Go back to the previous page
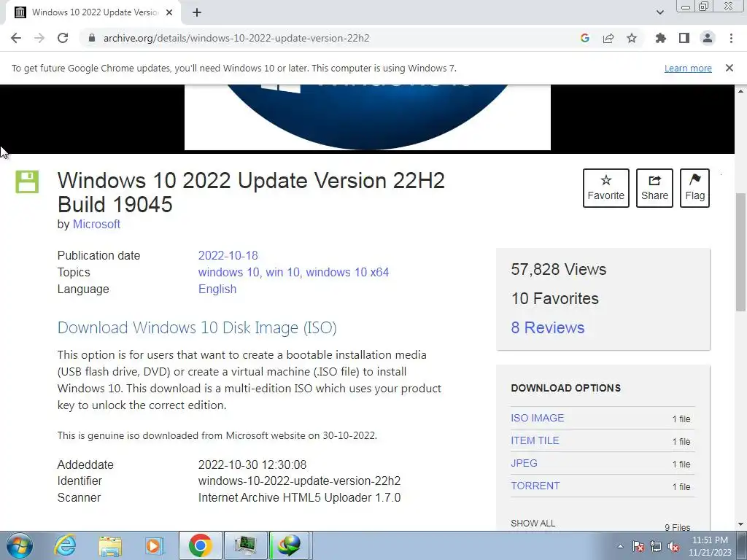The height and width of the screenshot is (560, 747). click(x=16, y=38)
